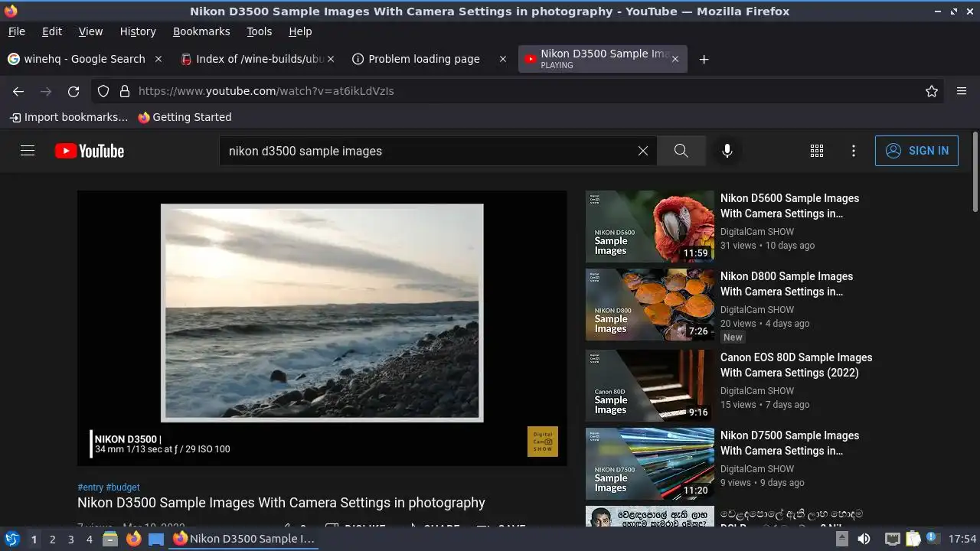
Task: Open the View menu
Action: (x=90, y=31)
